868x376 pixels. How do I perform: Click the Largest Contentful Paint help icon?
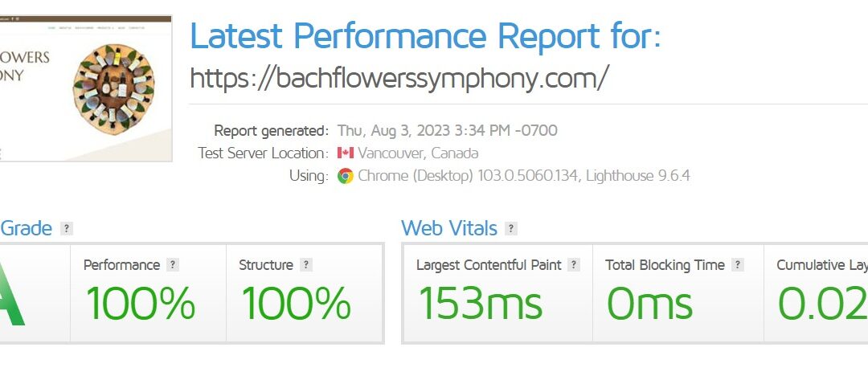573,265
